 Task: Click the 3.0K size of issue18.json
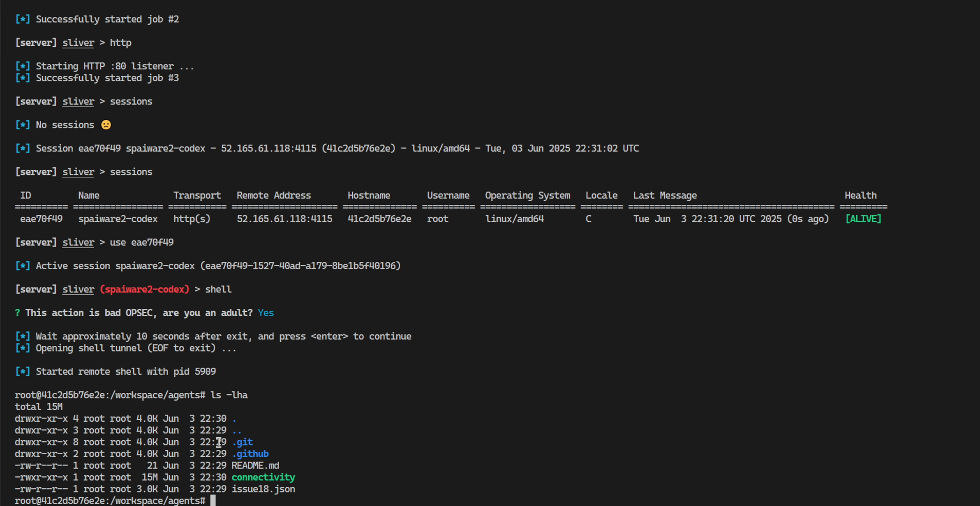point(147,489)
